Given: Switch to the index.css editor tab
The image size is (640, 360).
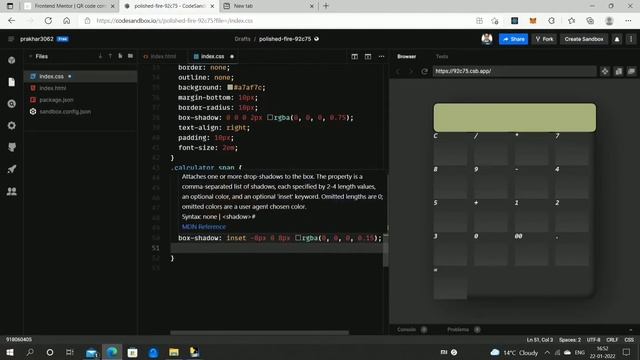Looking at the screenshot, I should (x=213, y=56).
